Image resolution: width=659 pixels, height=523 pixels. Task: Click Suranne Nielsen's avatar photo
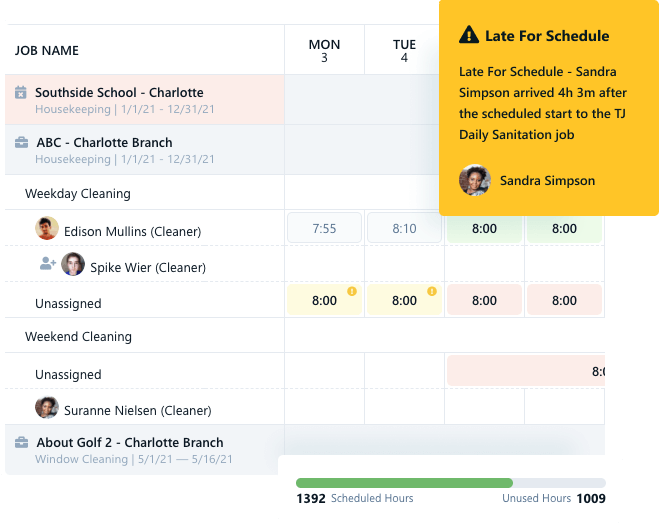tap(47, 408)
